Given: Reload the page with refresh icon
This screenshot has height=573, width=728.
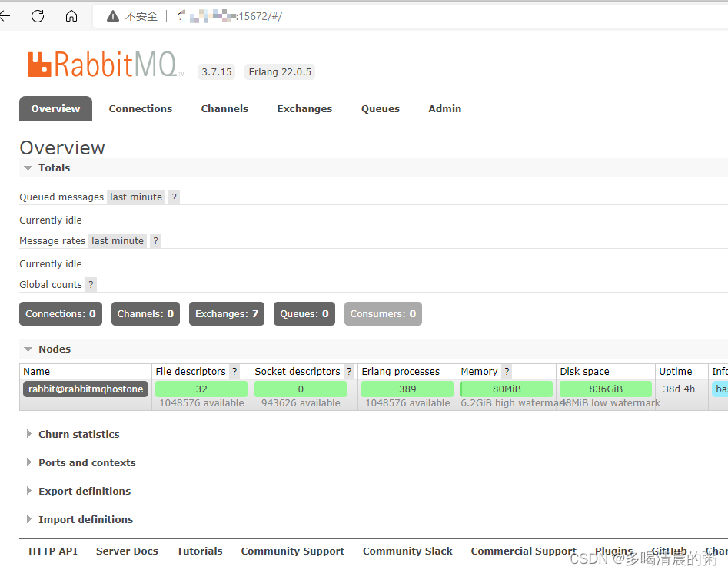Looking at the screenshot, I should pyautogui.click(x=38, y=16).
